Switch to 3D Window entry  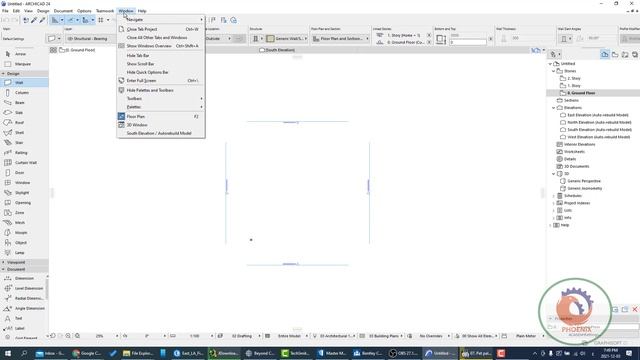click(161, 125)
